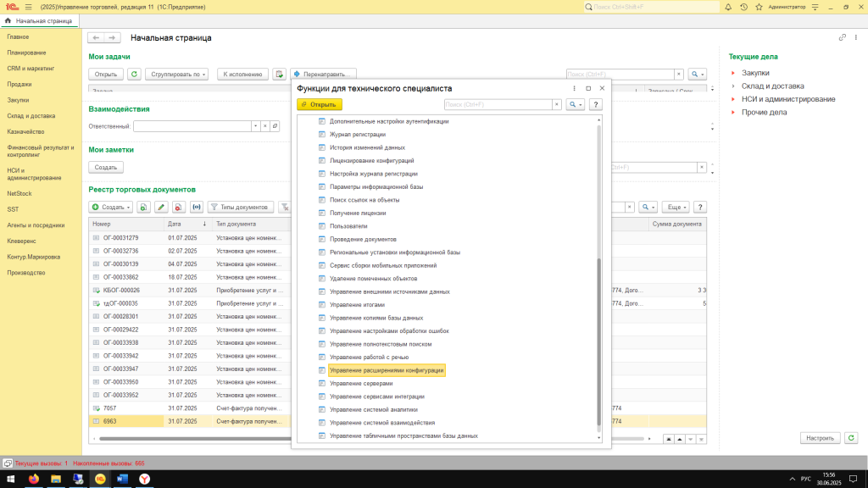Screen dimensions: 868x488
Task: Select Журнал регистрации in the functions list
Action: pos(358,135)
